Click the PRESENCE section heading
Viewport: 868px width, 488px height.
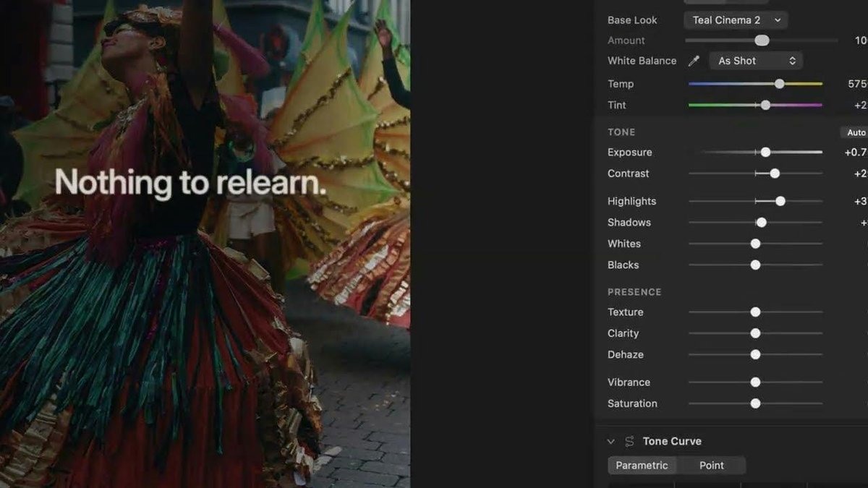634,292
